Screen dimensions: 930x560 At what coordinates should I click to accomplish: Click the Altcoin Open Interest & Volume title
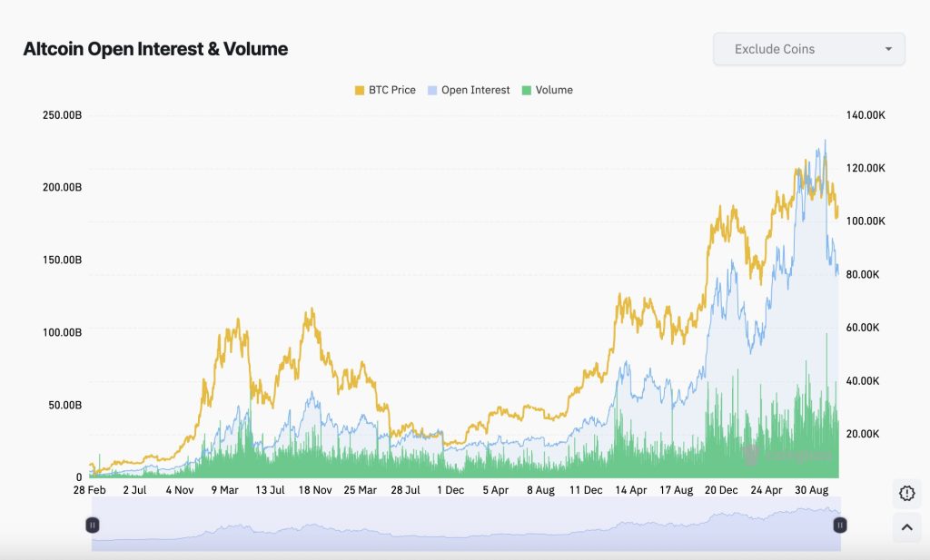point(154,49)
